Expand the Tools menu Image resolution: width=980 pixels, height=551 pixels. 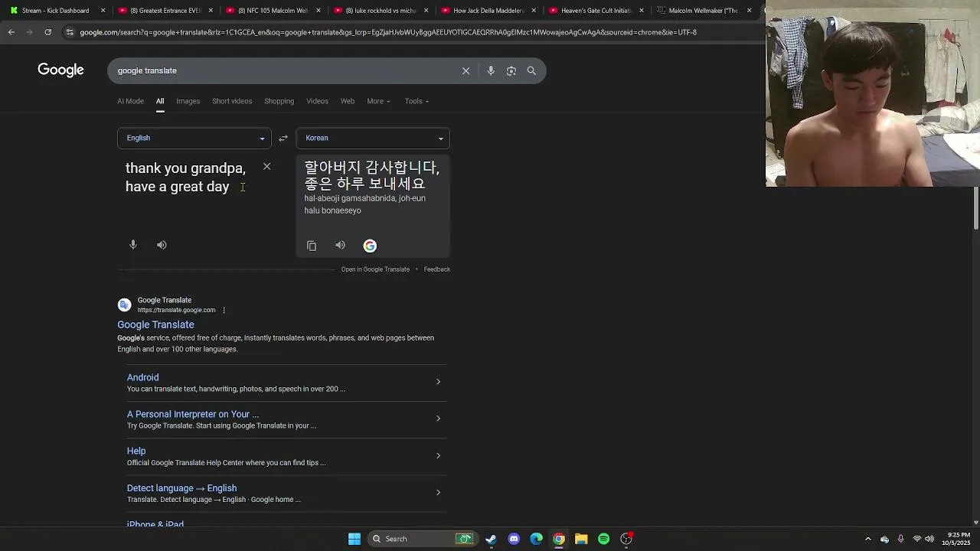point(416,101)
